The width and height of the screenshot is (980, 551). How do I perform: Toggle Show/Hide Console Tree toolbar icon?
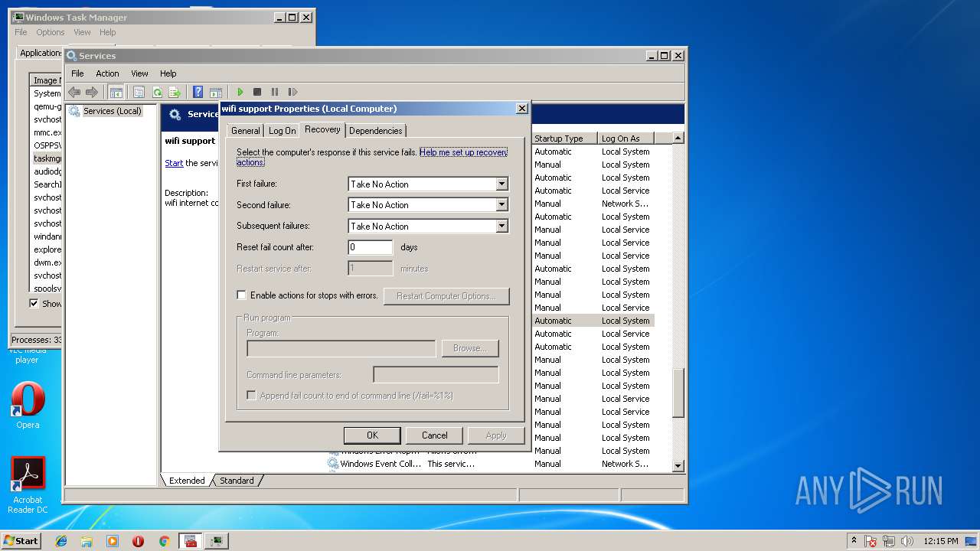tap(116, 92)
